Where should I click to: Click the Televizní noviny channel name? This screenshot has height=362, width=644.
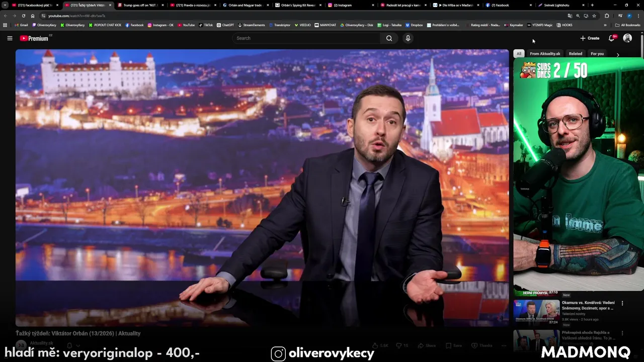574,314
